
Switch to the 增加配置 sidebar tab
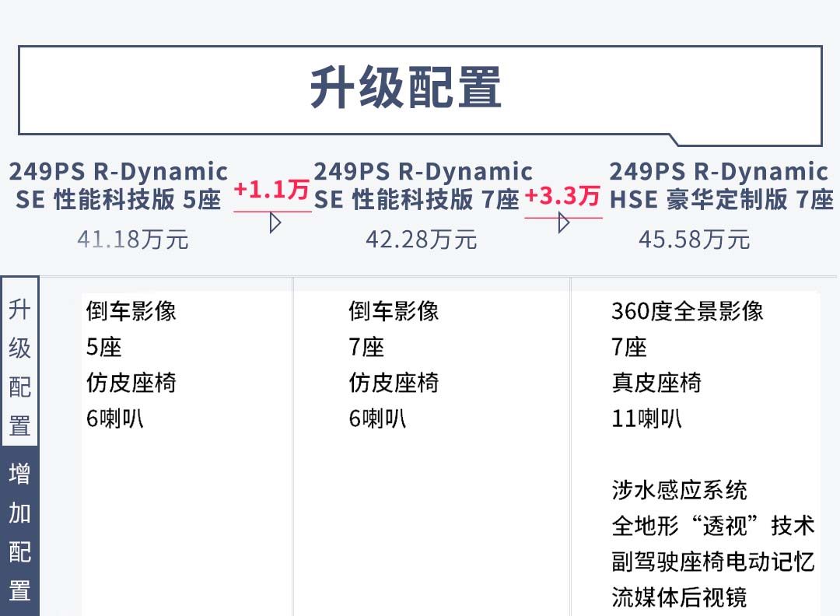pos(20,532)
